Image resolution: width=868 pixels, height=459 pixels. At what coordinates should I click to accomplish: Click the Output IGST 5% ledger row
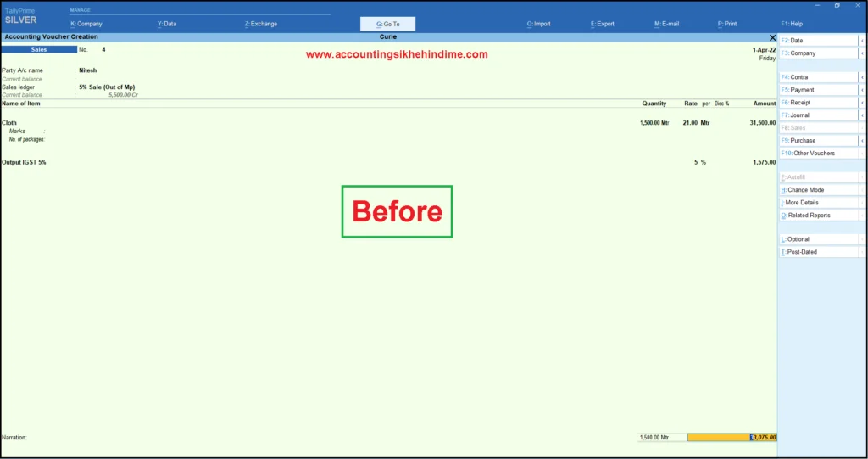(x=388, y=162)
